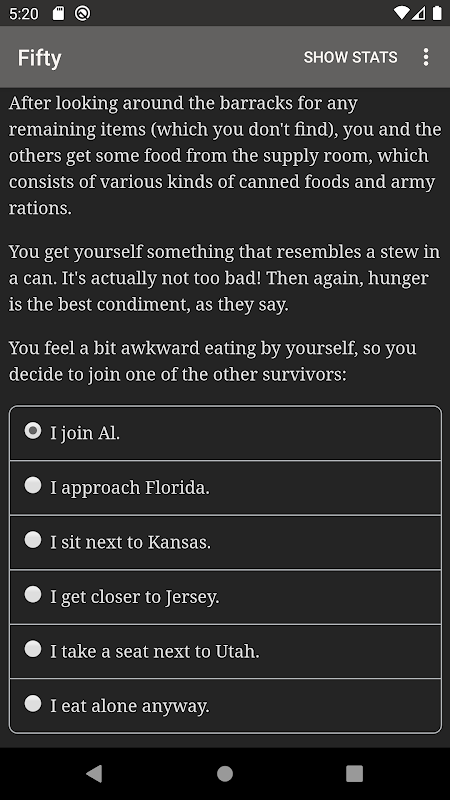This screenshot has width=450, height=800.
Task: Tap the battery icon in status bar
Action: tap(437, 13)
